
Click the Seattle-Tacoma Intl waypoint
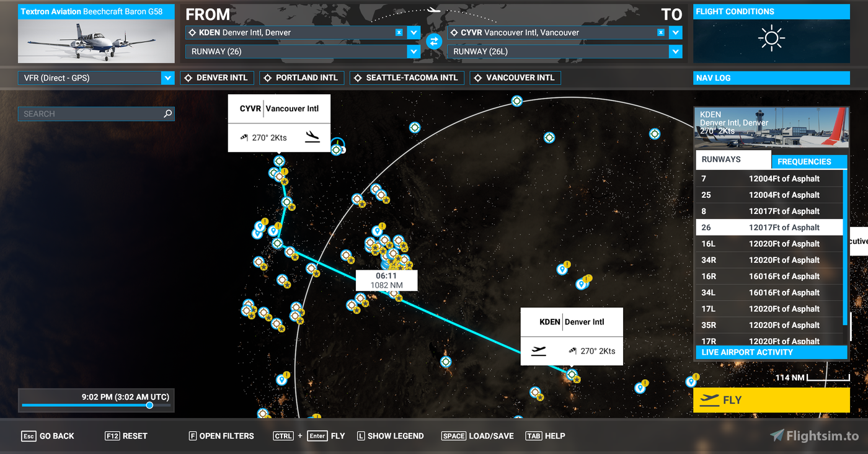[405, 78]
